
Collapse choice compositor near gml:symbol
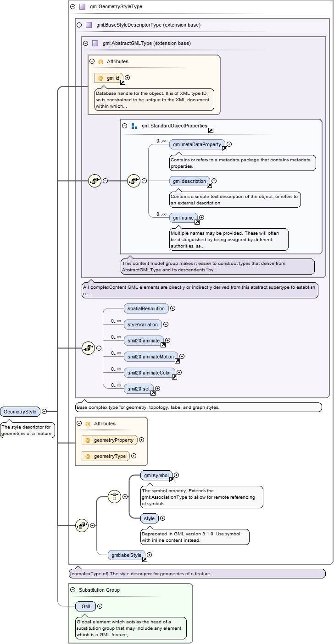[x=125, y=496]
